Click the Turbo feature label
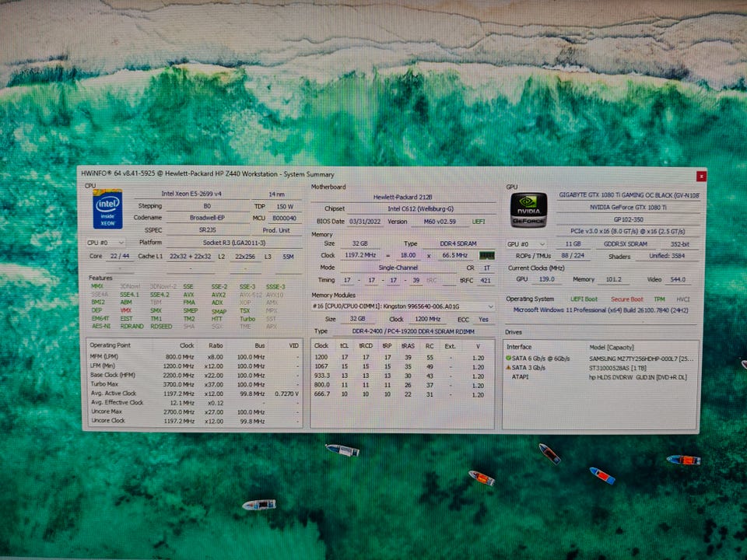Screen dimensions: 747x560 [247, 319]
